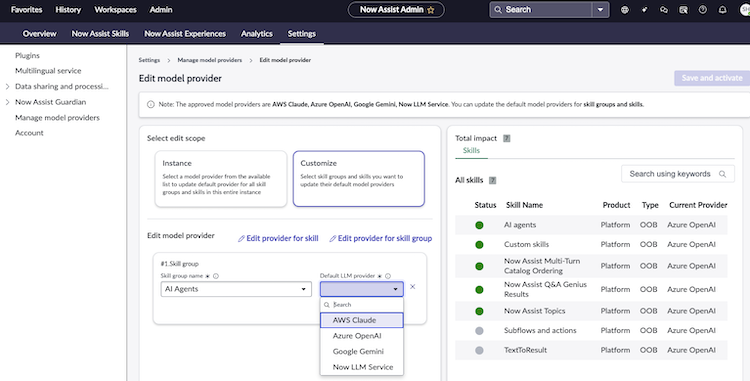
Task: Choose Google Gemini from provider list
Action: [x=362, y=351]
